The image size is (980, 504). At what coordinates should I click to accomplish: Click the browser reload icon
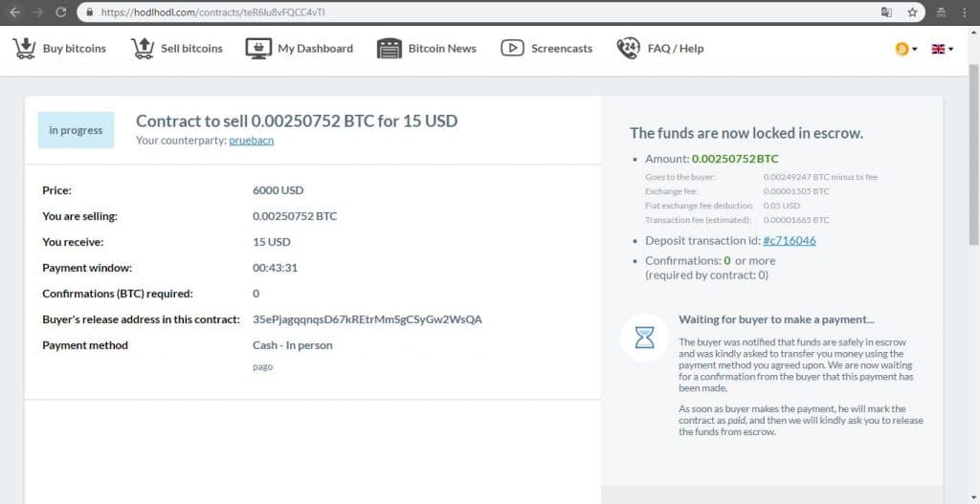(x=60, y=11)
